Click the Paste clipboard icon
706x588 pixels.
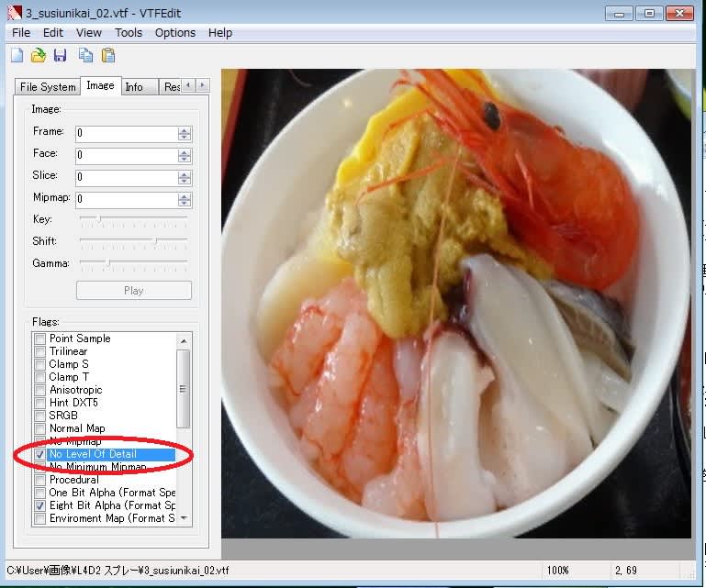click(x=107, y=56)
